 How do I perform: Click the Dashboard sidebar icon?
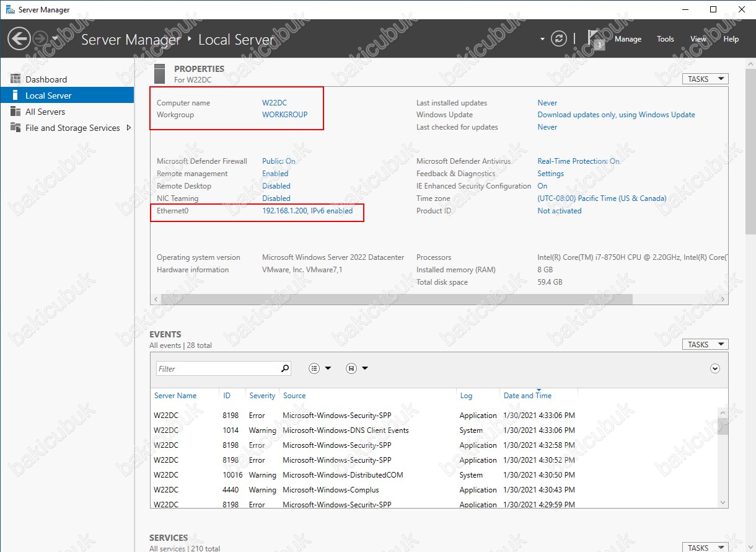pyautogui.click(x=15, y=79)
